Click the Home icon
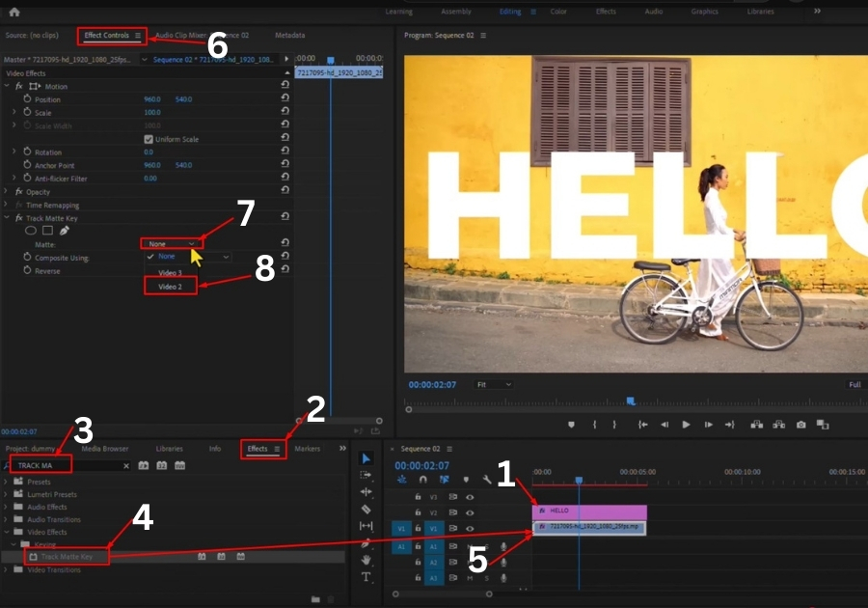 [x=14, y=12]
